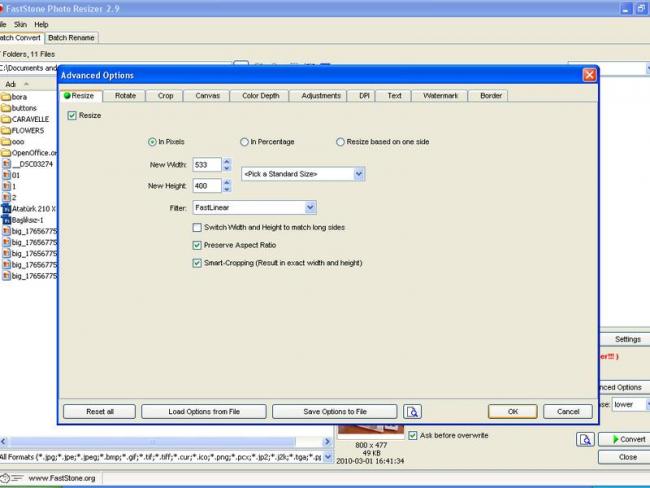
Task: Increase New Height with up arrow
Action: tap(227, 182)
